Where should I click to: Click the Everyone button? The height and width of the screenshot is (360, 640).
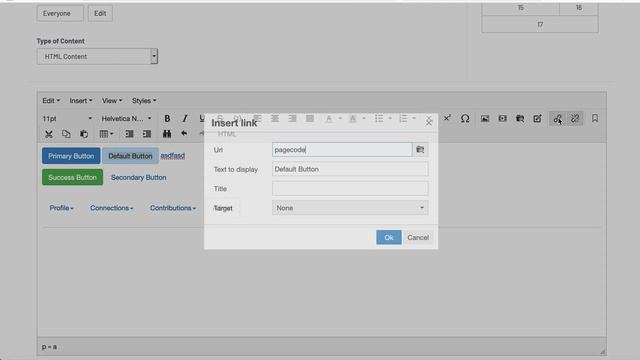pos(60,13)
